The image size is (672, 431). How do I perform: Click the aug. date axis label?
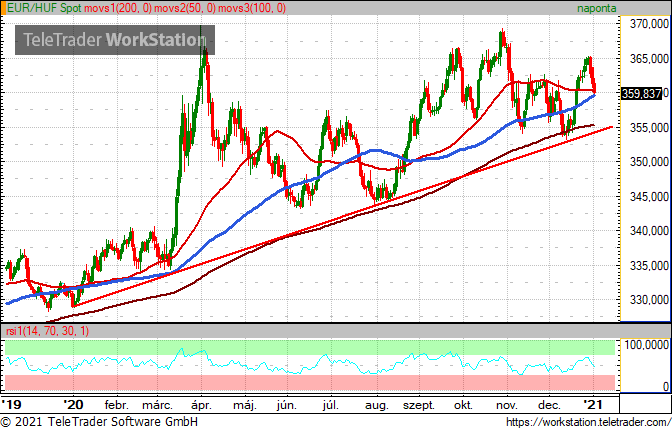[x=376, y=405]
